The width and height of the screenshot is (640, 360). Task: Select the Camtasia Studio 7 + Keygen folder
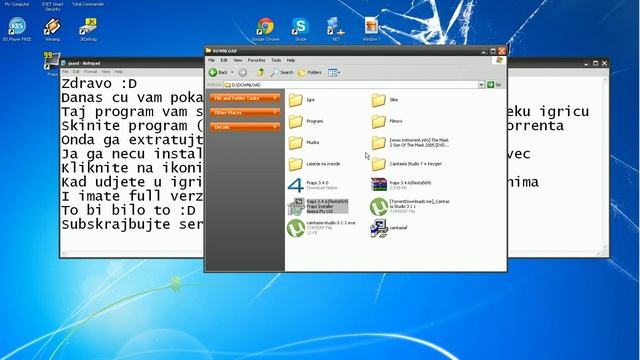pyautogui.click(x=407, y=164)
